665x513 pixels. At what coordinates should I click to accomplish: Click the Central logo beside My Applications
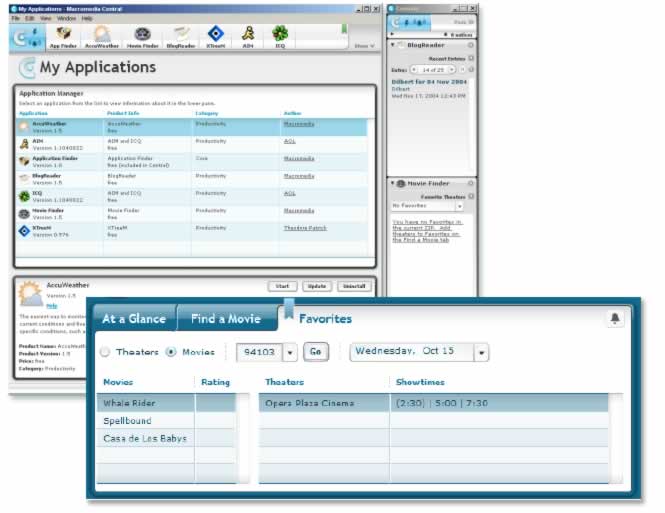[x=27, y=68]
